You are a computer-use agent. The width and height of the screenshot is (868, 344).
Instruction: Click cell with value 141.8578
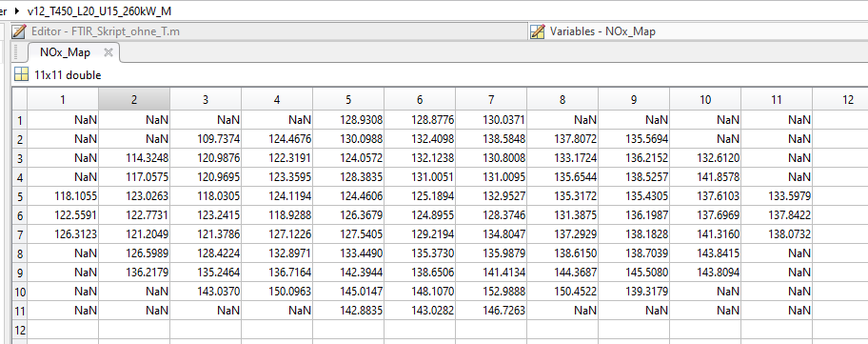(x=705, y=177)
